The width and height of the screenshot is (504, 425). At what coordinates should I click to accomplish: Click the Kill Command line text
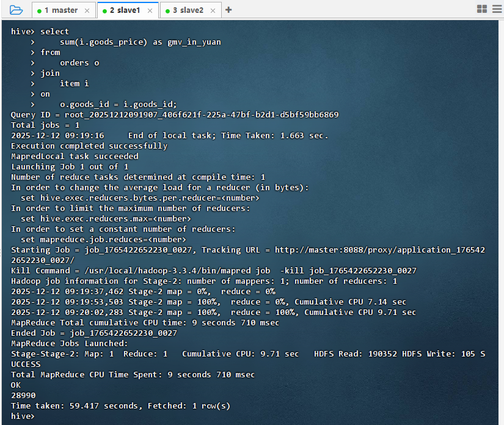214,270
